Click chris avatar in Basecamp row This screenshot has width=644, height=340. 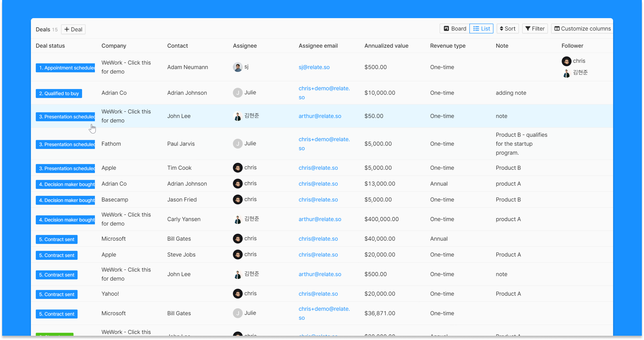[238, 200]
